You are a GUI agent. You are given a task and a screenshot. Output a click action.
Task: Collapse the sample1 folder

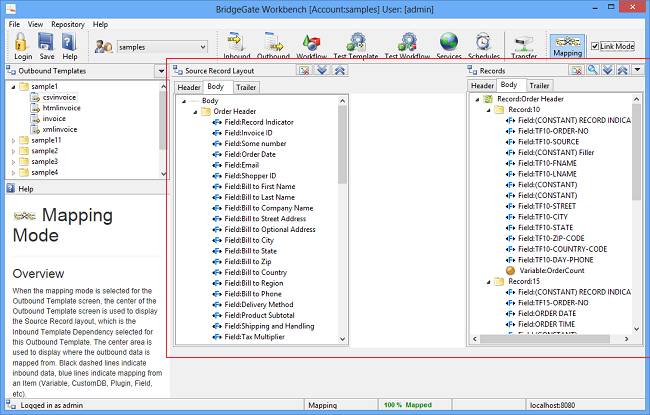(13, 87)
